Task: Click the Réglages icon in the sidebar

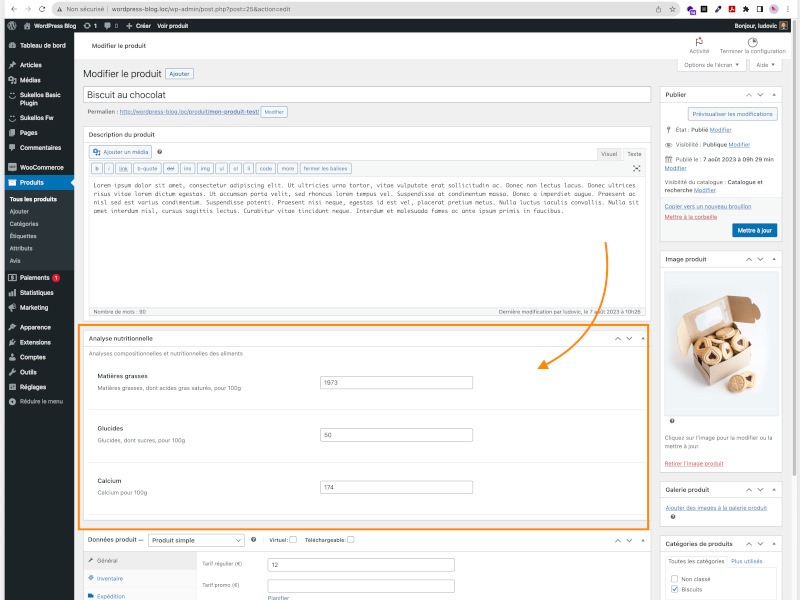Action: tap(12, 386)
